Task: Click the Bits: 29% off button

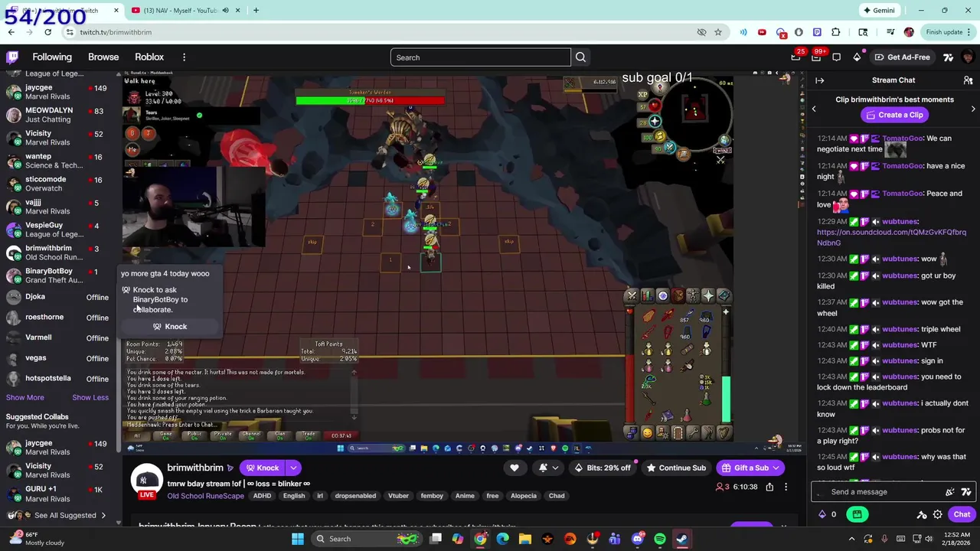Action: click(602, 468)
